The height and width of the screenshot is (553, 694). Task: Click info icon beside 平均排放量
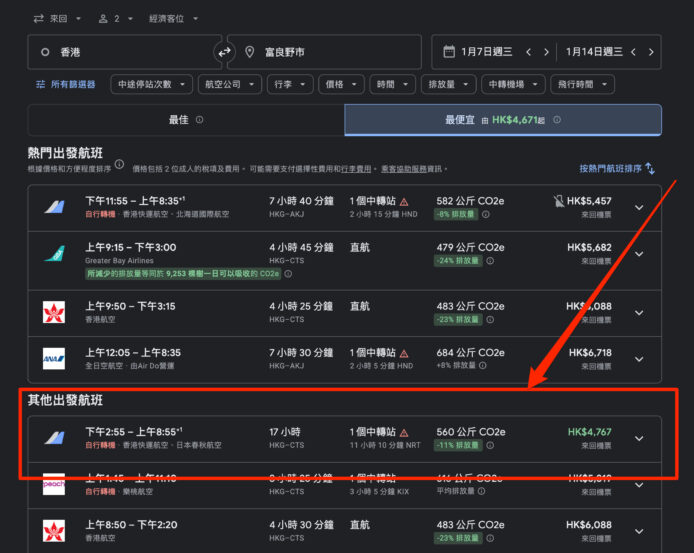pos(482,491)
